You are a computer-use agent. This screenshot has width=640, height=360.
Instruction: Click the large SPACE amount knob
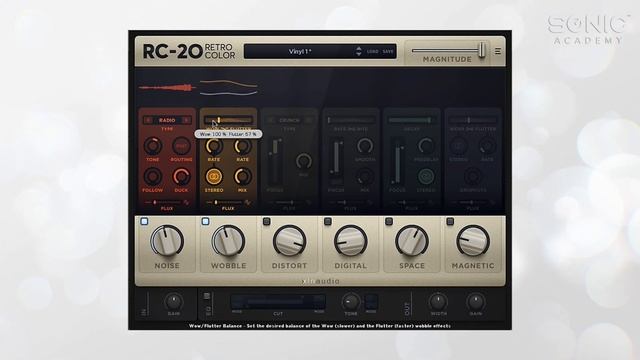tap(412, 241)
